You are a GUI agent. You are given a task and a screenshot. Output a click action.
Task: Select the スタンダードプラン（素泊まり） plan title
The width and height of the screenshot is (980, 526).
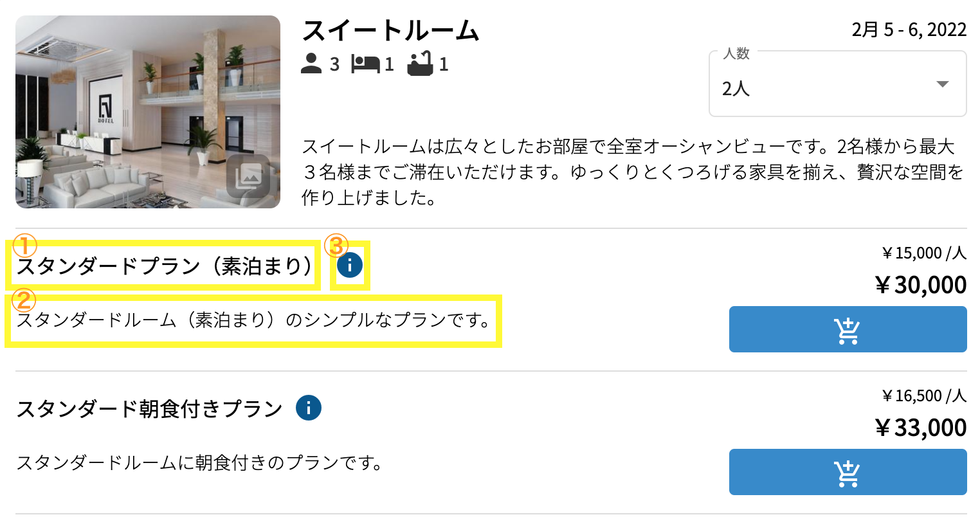(x=165, y=266)
